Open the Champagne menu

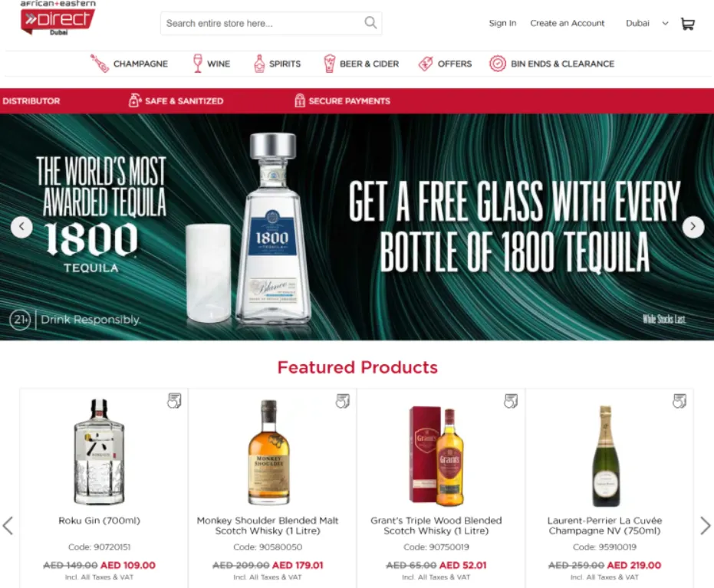(x=129, y=64)
